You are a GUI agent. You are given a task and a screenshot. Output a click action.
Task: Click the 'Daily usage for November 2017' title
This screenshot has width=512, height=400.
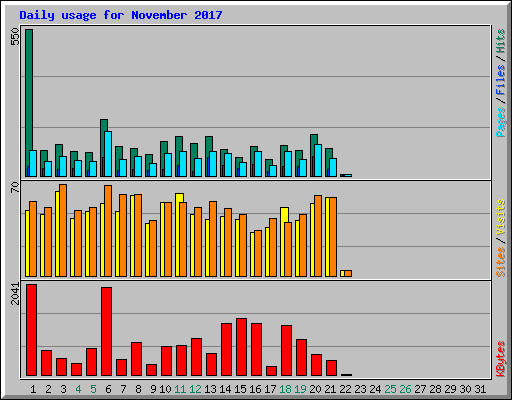tap(121, 15)
